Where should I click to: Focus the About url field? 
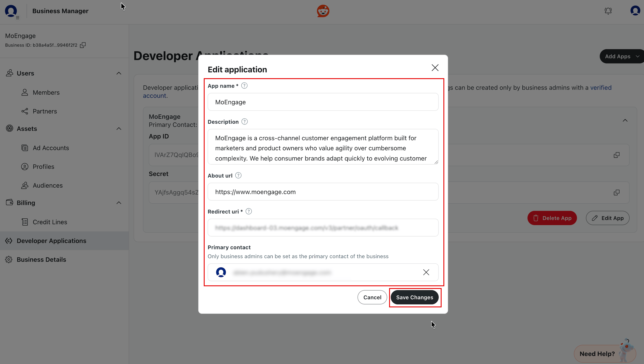click(323, 192)
